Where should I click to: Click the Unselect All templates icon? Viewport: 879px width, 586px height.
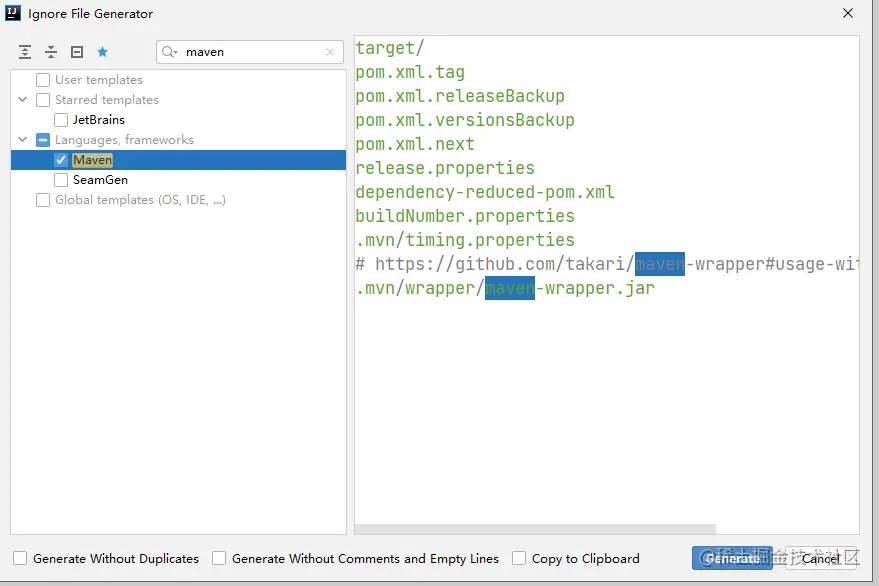pos(77,52)
